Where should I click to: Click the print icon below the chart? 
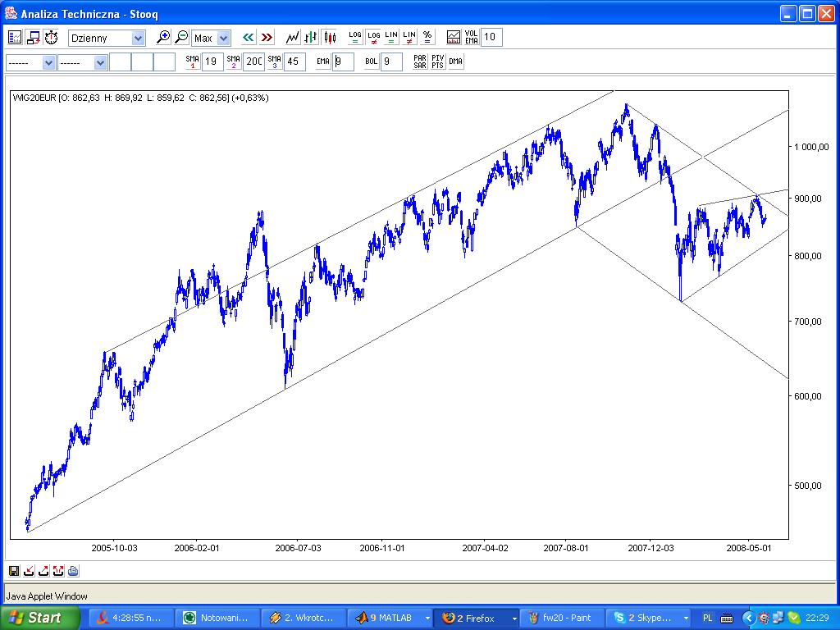(73, 571)
